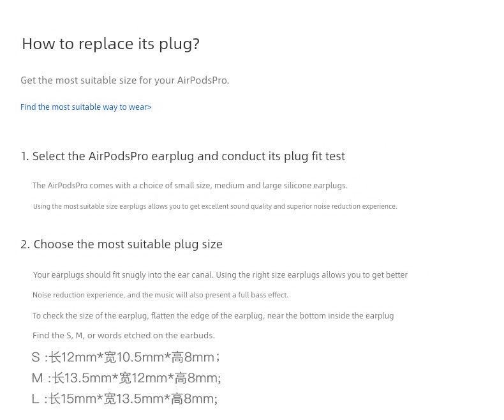
Task: Click the line "Your earplugs should fit snugly"
Action: [x=220, y=275]
